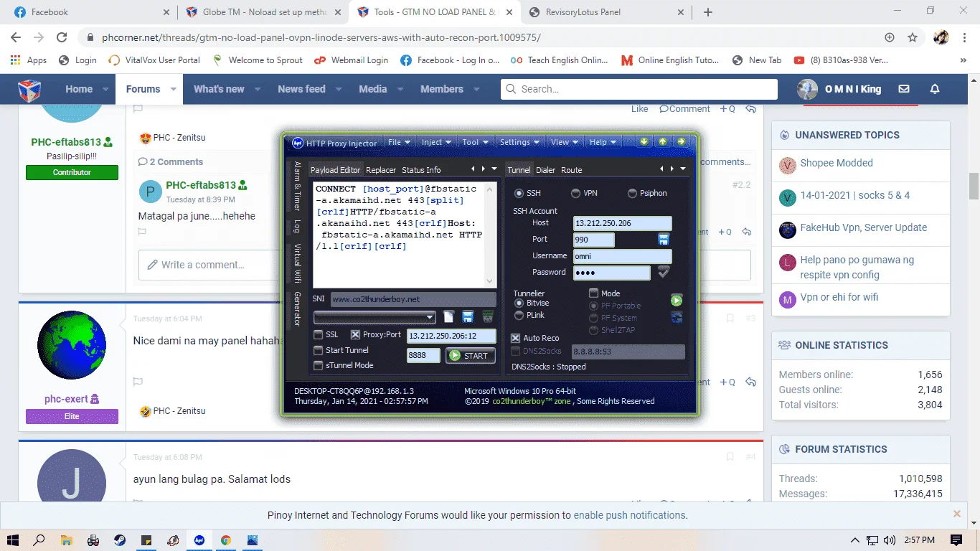Select the Psiphon tunnel radio button
The image size is (980, 551).
tap(633, 193)
